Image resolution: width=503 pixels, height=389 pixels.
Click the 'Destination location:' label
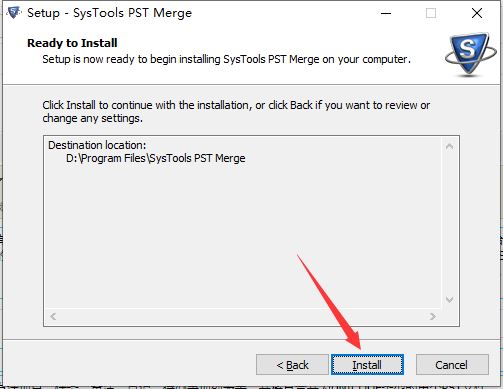[97, 145]
